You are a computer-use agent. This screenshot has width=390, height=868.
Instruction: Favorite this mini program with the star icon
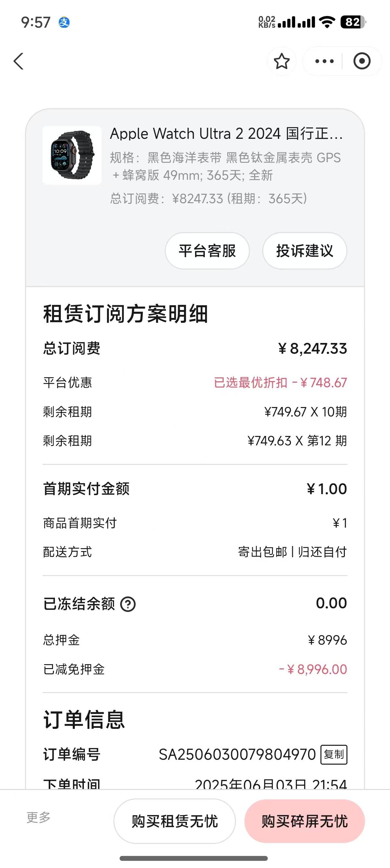tap(281, 61)
